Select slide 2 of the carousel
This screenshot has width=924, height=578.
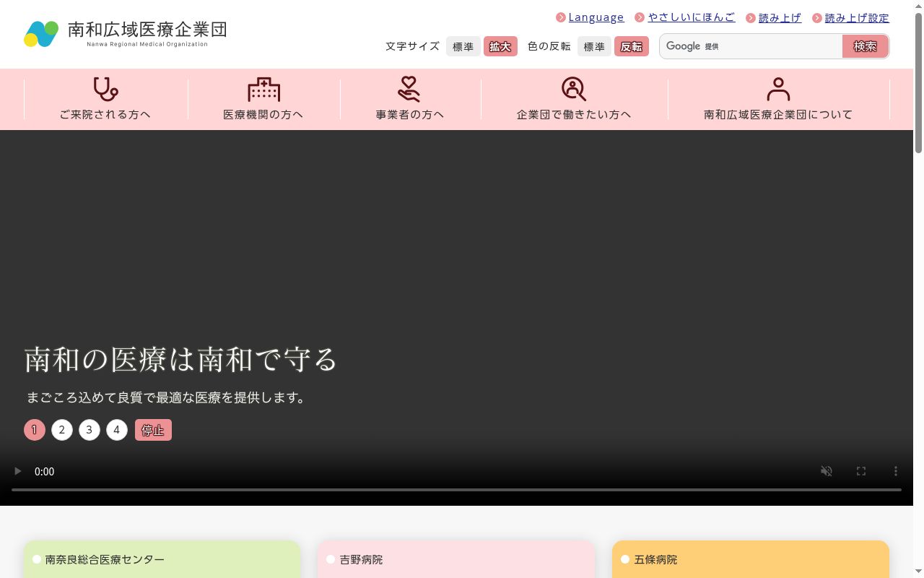click(62, 430)
